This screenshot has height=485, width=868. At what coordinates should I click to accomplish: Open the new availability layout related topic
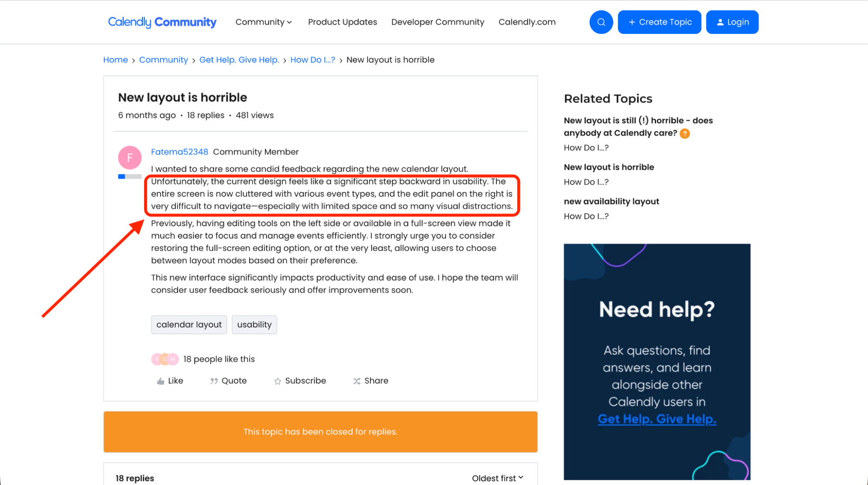[x=611, y=201]
